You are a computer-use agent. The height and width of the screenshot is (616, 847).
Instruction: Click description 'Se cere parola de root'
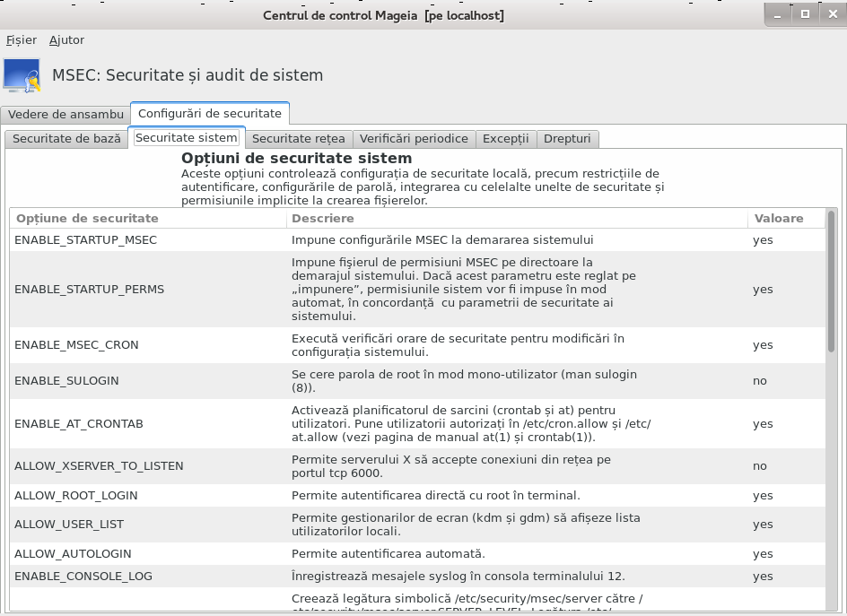464,381
